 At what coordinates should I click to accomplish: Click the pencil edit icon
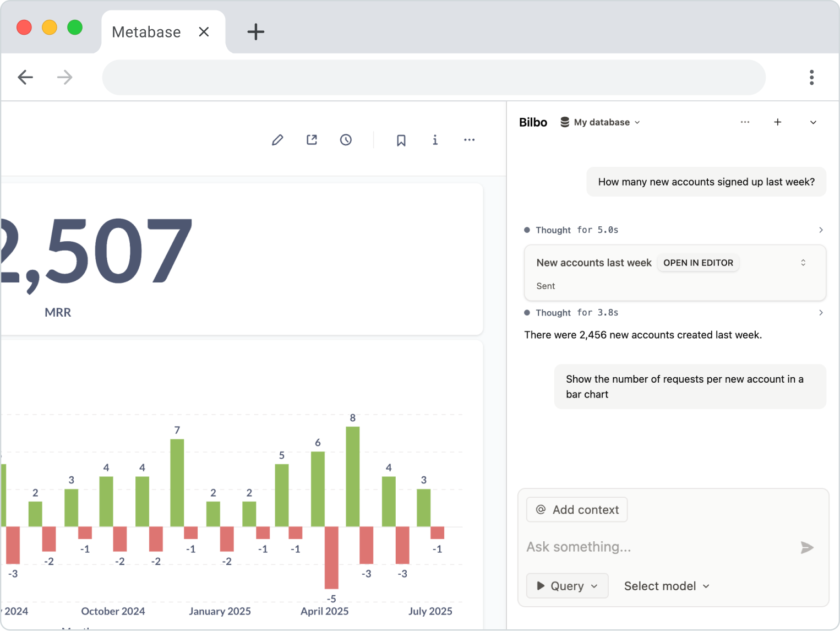point(277,140)
